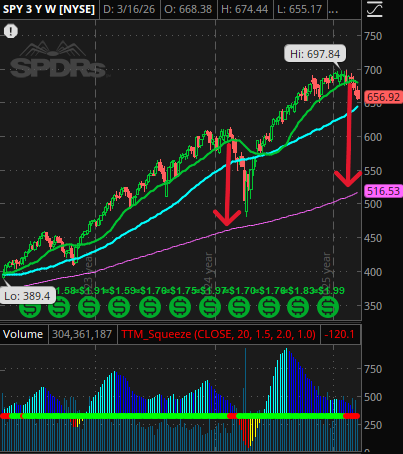
Task: Click the O: 668.38 open value
Action: click(x=188, y=9)
